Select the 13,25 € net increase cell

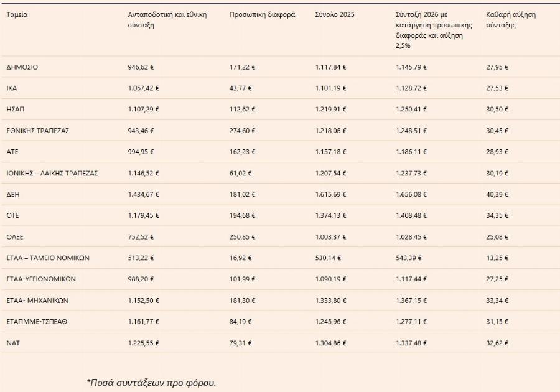[x=497, y=258]
